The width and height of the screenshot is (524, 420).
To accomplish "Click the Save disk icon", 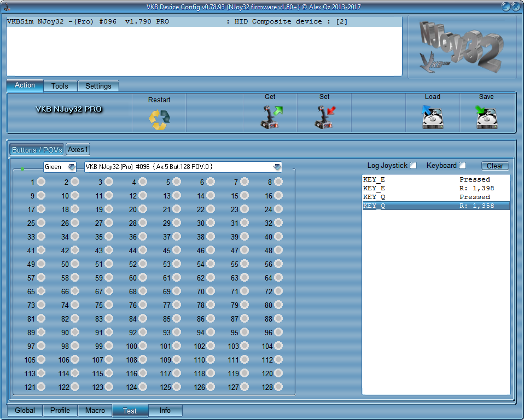I will 486,118.
